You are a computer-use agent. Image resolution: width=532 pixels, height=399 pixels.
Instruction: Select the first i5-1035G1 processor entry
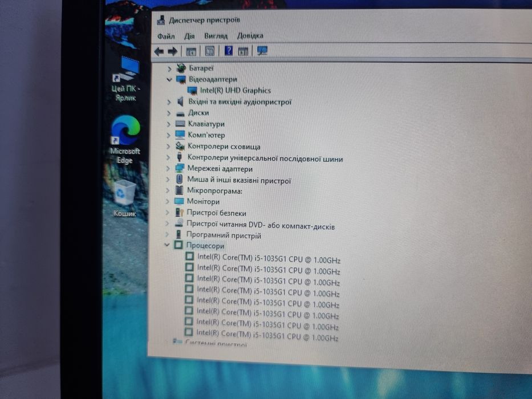pos(269,259)
